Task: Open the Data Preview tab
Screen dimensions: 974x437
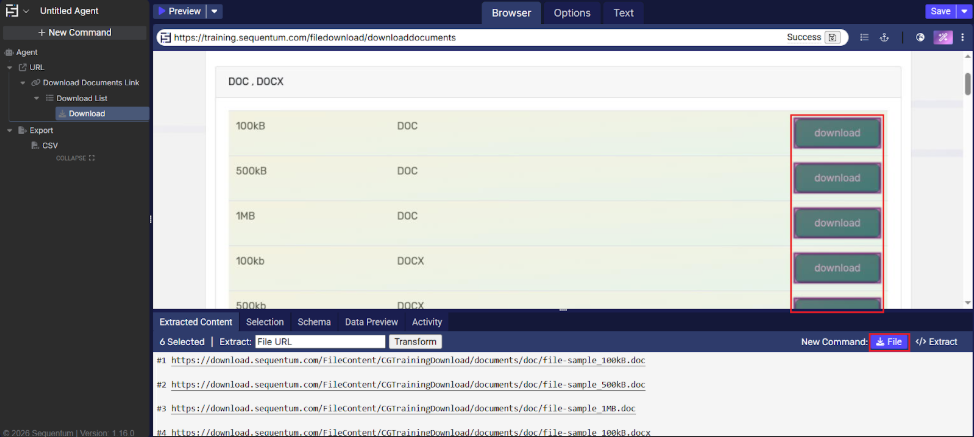Action: tap(371, 322)
